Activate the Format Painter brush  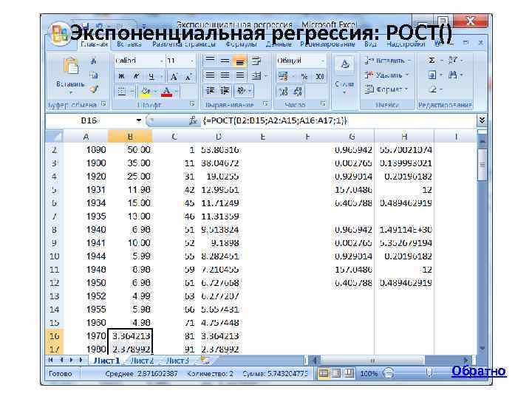tap(94, 89)
